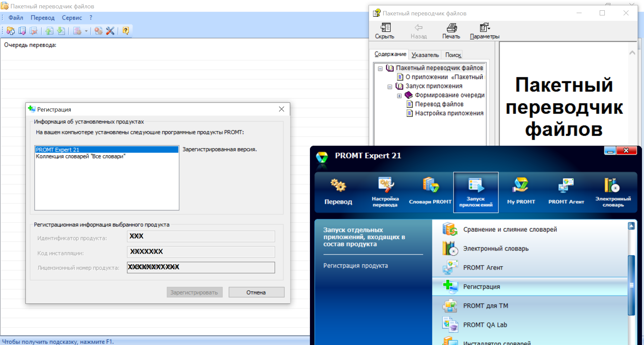Select the Запуск приложения help topic

click(434, 86)
